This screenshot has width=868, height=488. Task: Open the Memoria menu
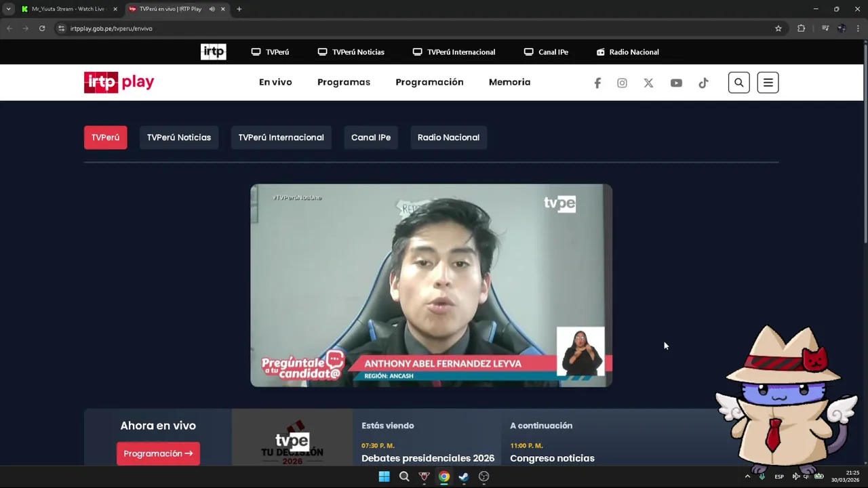(x=509, y=82)
